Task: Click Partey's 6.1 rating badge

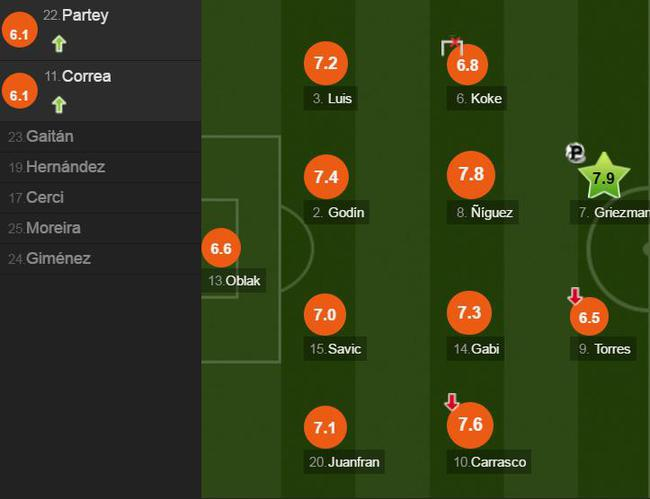Action: 18,34
